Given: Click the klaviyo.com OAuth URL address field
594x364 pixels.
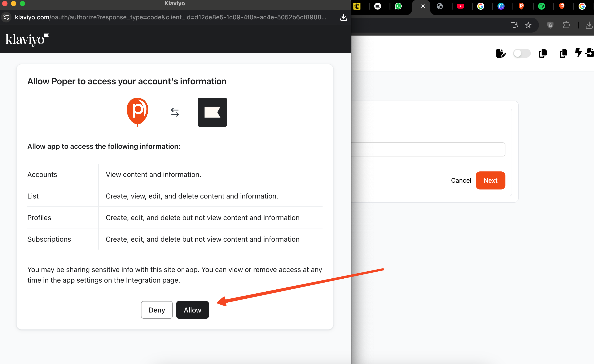Looking at the screenshot, I should [x=171, y=17].
